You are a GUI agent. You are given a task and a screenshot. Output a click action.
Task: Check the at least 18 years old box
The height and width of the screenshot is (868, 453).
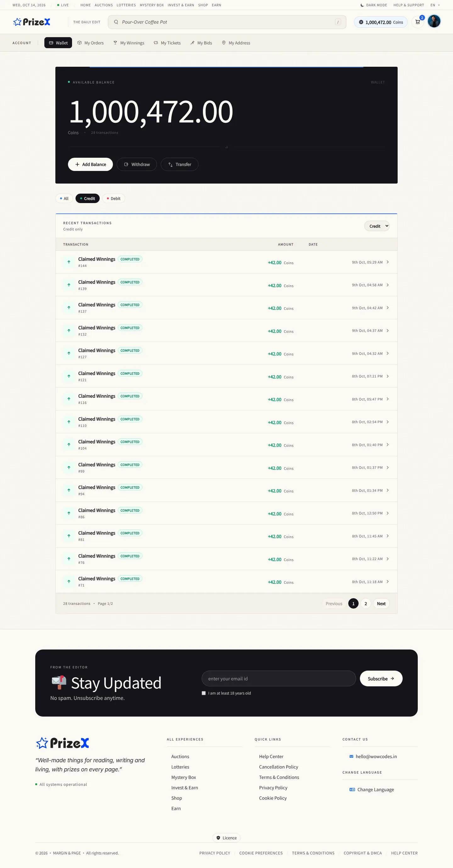[x=204, y=693]
